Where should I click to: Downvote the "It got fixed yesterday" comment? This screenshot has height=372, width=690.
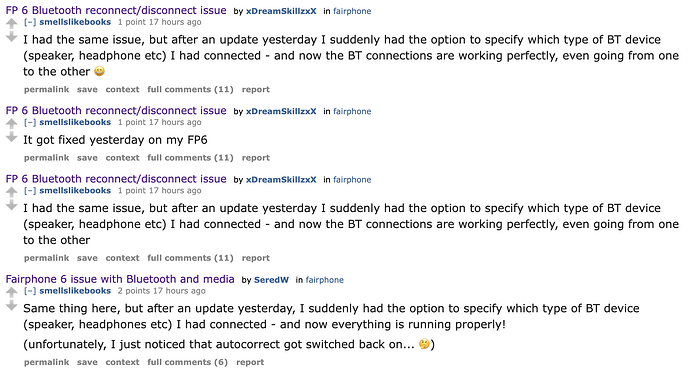pos(11,138)
